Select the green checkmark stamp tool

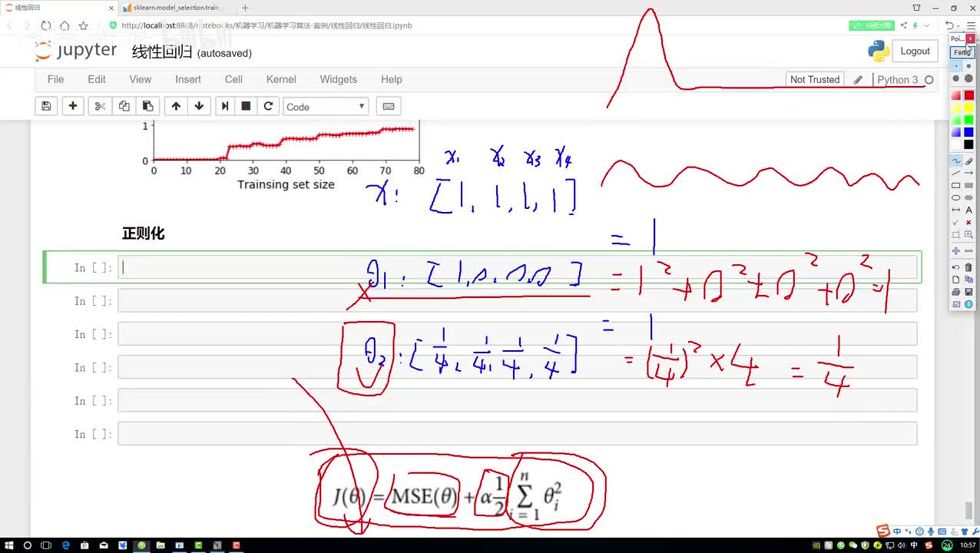coord(956,223)
